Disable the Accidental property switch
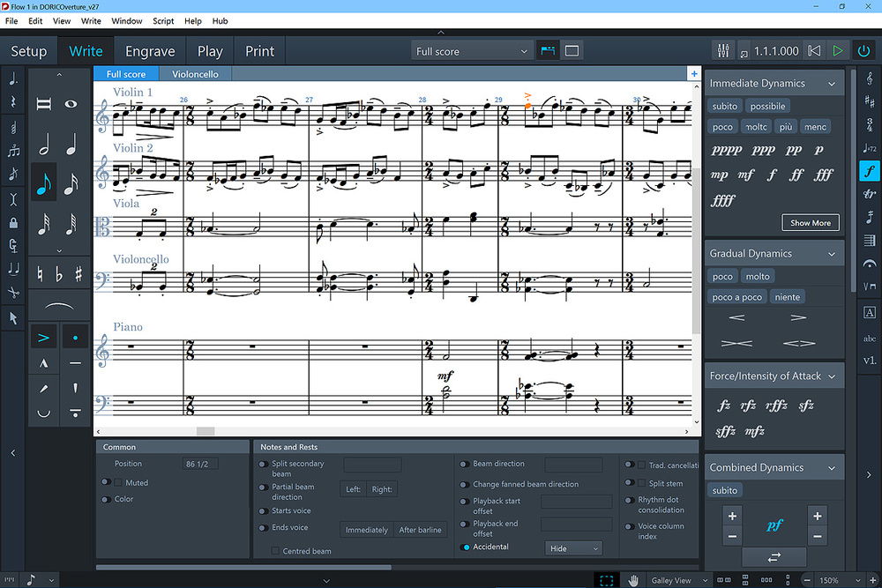 coord(465,547)
